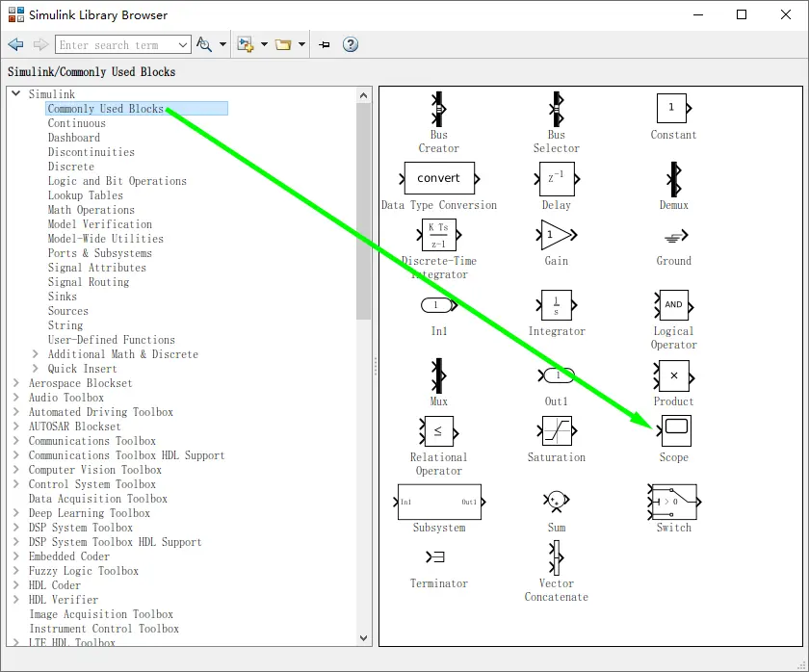Select the Mux block
Screen dimensions: 809x672
(x=438, y=375)
